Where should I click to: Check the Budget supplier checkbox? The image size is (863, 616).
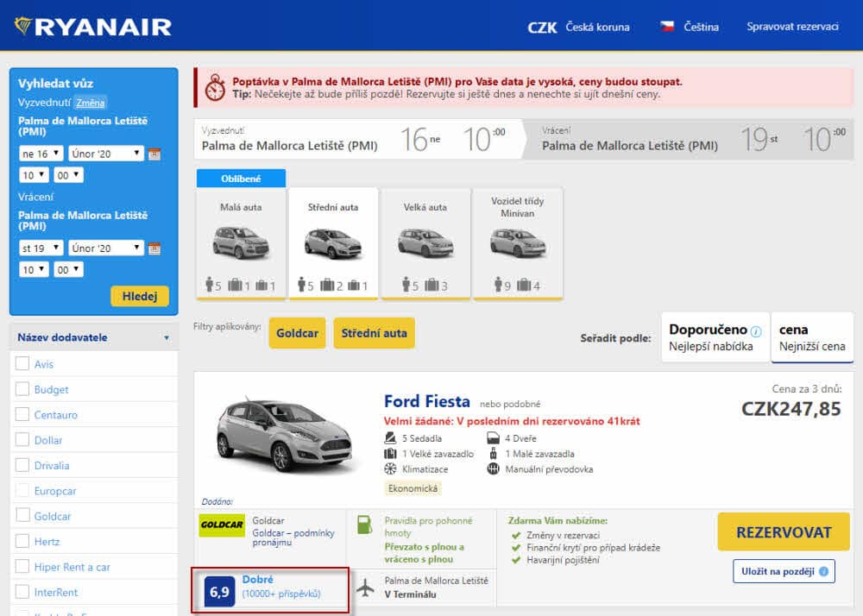click(x=22, y=389)
